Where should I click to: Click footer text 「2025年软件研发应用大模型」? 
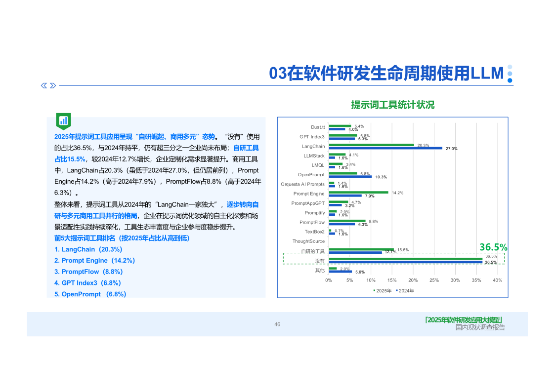(x=464, y=320)
